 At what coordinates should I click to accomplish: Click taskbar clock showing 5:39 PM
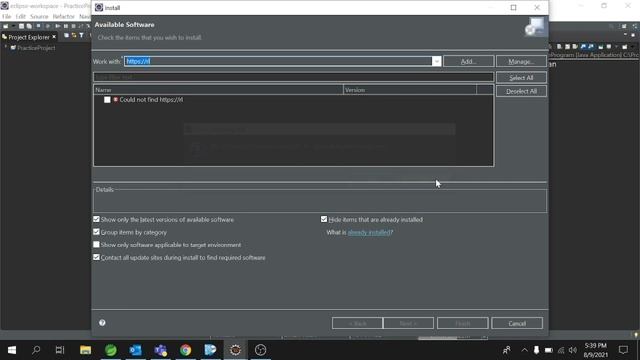coord(596,350)
